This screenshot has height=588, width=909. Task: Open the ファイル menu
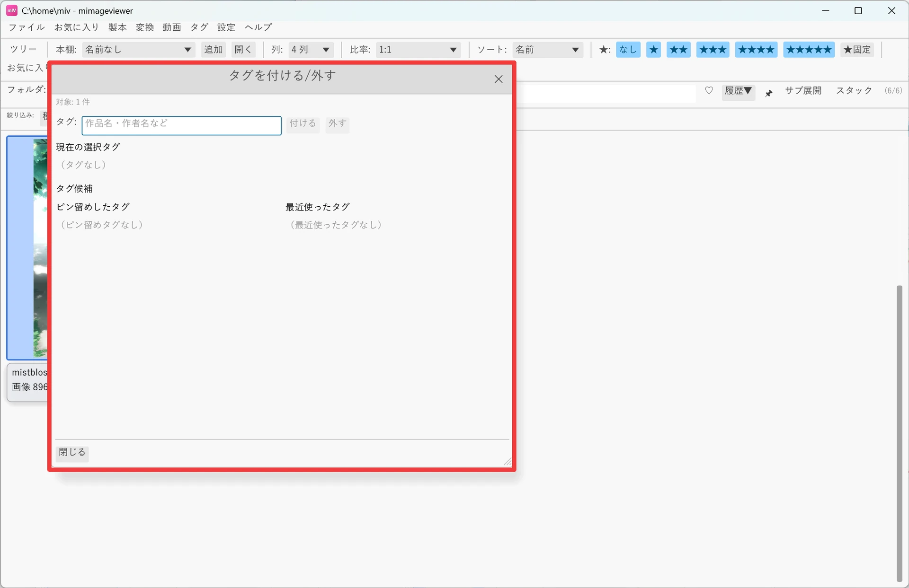point(27,27)
